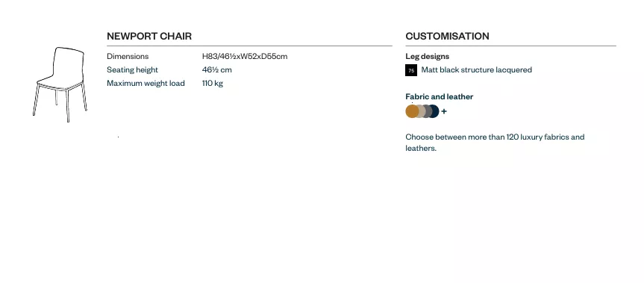The height and width of the screenshot is (283, 644).
Task: Click the 120 luxury fabrics description text
Action: pyautogui.click(x=495, y=143)
